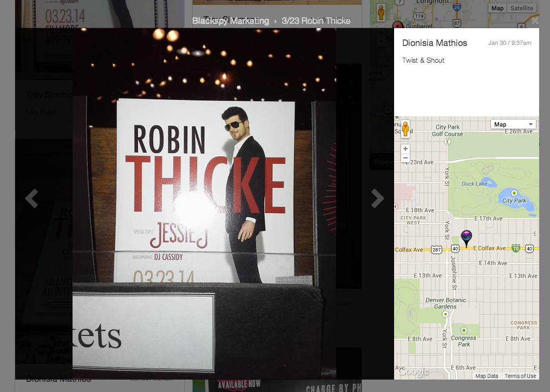Click the CONGRESS PARK neighborhood label
Screen dimensions: 550x392
point(523,325)
